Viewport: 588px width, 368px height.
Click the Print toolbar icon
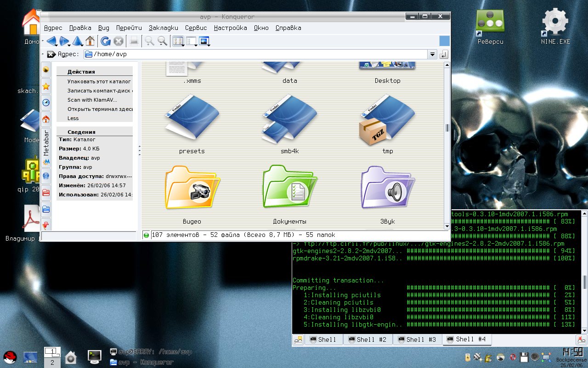click(x=134, y=41)
